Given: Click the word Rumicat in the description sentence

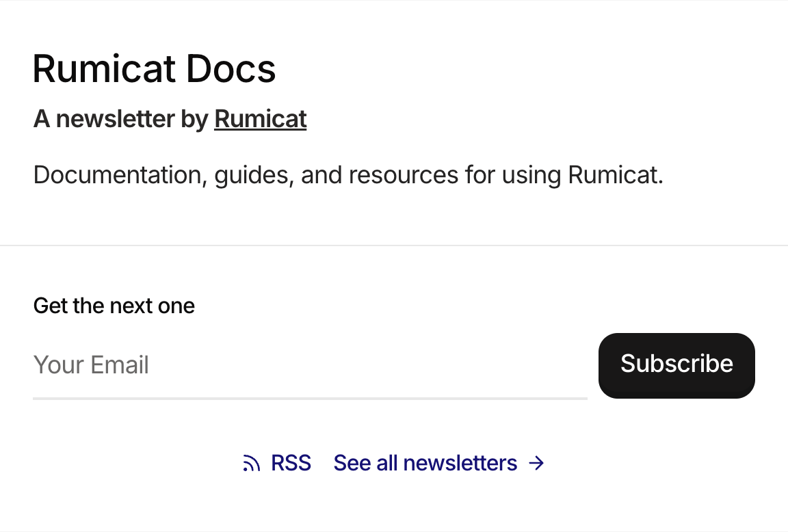Looking at the screenshot, I should click(616, 175).
